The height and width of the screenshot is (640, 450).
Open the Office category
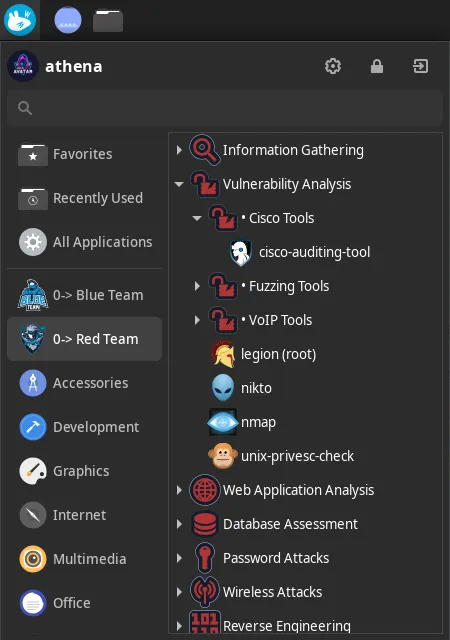[x=85, y=603]
